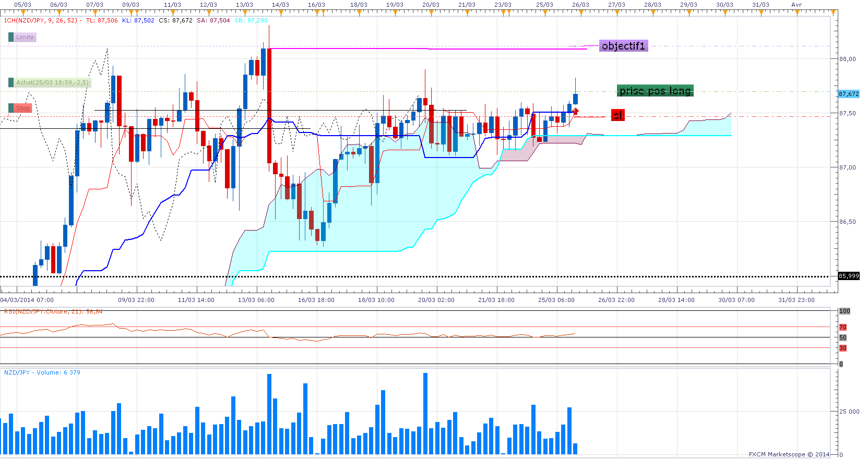Select the green 'prise pos long' annotation

click(655, 91)
